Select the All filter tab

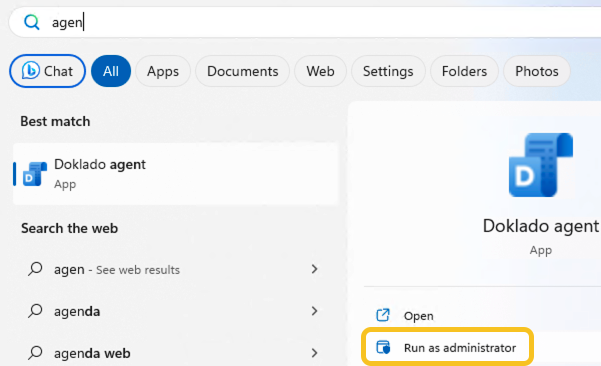pyautogui.click(x=111, y=71)
